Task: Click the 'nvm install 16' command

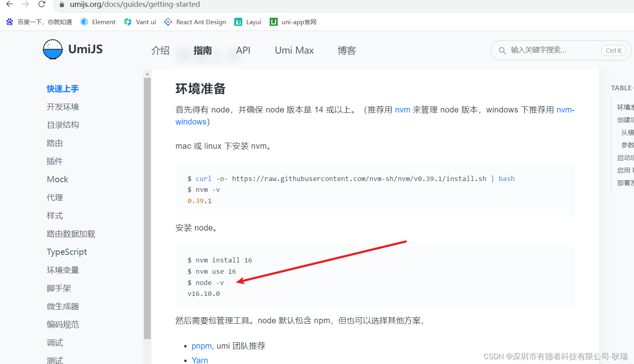Action: (220, 260)
